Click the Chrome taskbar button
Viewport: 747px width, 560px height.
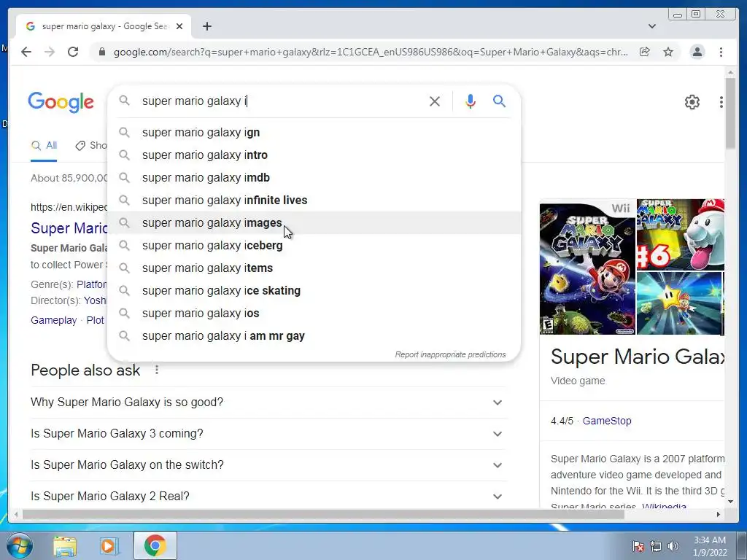click(x=155, y=545)
